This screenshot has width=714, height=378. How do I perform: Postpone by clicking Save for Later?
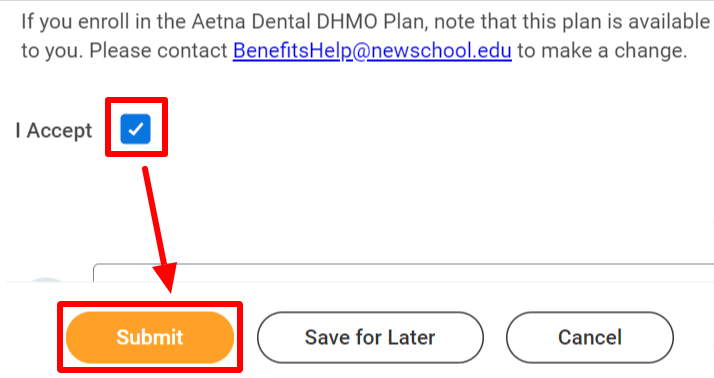(x=370, y=337)
